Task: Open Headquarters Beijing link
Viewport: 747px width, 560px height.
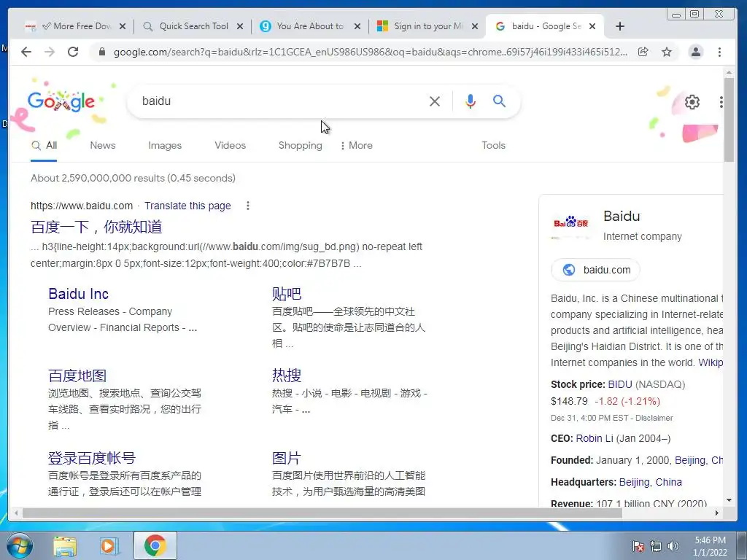Action: tap(634, 482)
